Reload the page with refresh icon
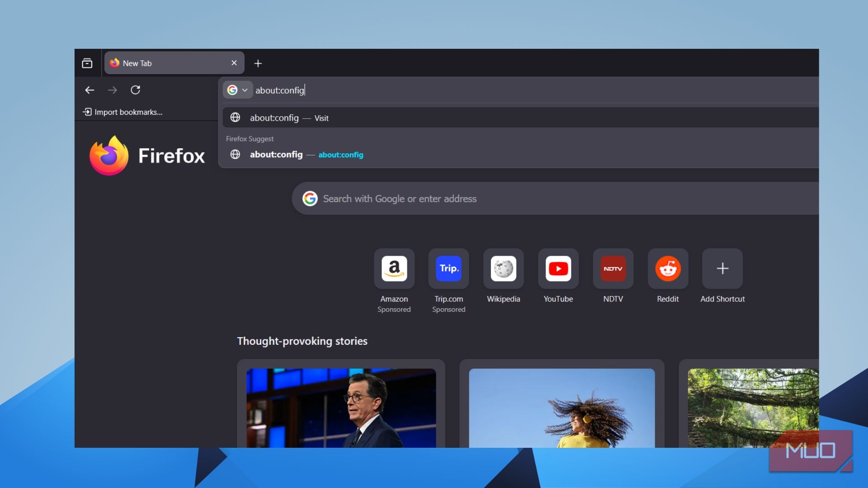868x488 pixels. click(x=135, y=90)
